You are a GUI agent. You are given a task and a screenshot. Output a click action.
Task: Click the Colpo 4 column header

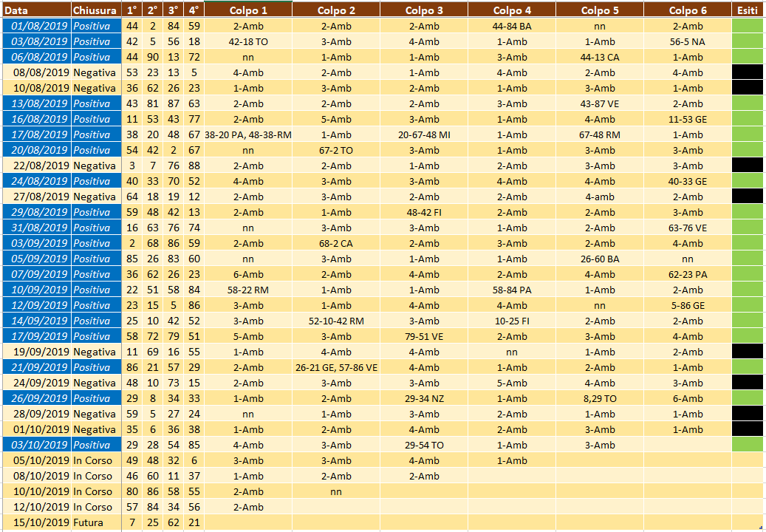(512, 10)
